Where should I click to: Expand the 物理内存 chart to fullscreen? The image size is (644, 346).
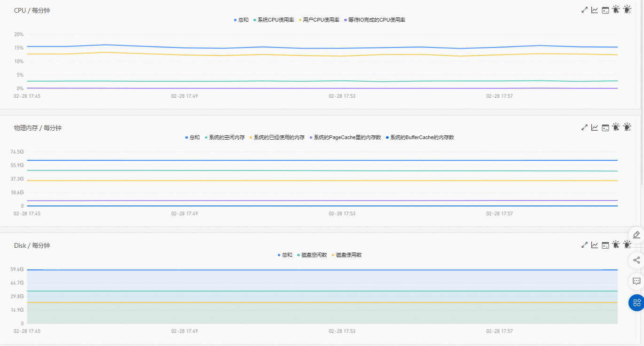[584, 127]
